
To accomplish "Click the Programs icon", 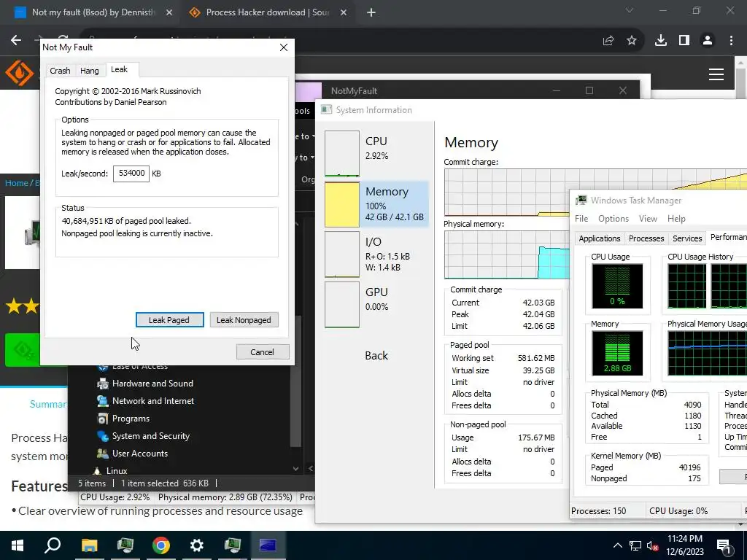I will (102, 419).
